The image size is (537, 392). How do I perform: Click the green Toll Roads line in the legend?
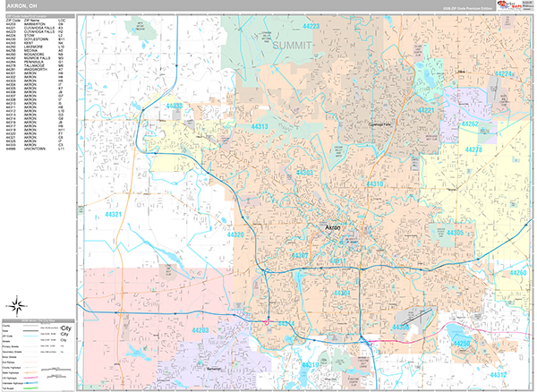pyautogui.click(x=30, y=388)
